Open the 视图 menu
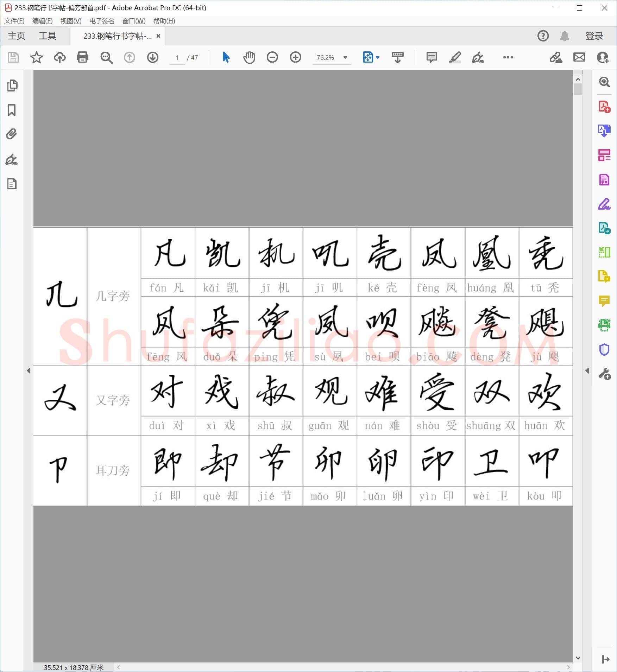This screenshot has width=617, height=672. [71, 21]
